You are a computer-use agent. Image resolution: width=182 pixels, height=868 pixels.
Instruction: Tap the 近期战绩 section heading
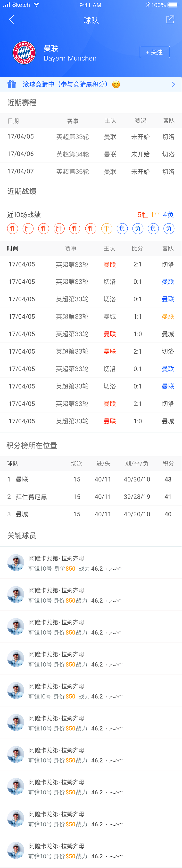pos(22,191)
